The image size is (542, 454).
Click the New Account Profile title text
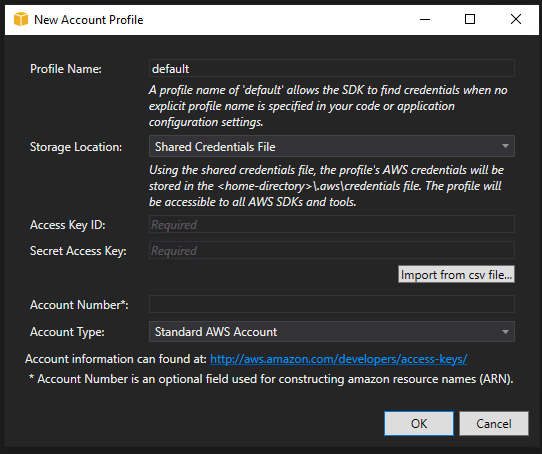(x=88, y=20)
